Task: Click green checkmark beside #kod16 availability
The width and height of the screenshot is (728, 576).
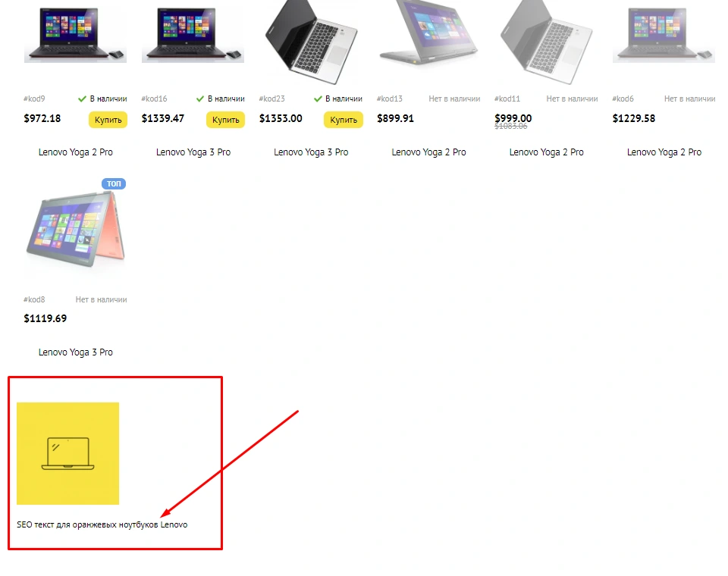Action: tap(200, 99)
